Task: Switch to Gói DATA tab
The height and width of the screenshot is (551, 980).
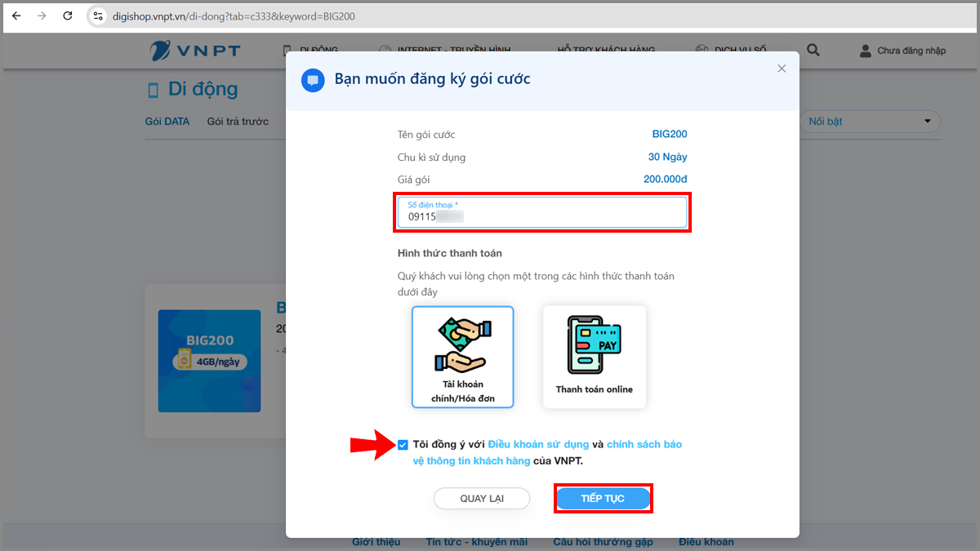Action: point(167,122)
